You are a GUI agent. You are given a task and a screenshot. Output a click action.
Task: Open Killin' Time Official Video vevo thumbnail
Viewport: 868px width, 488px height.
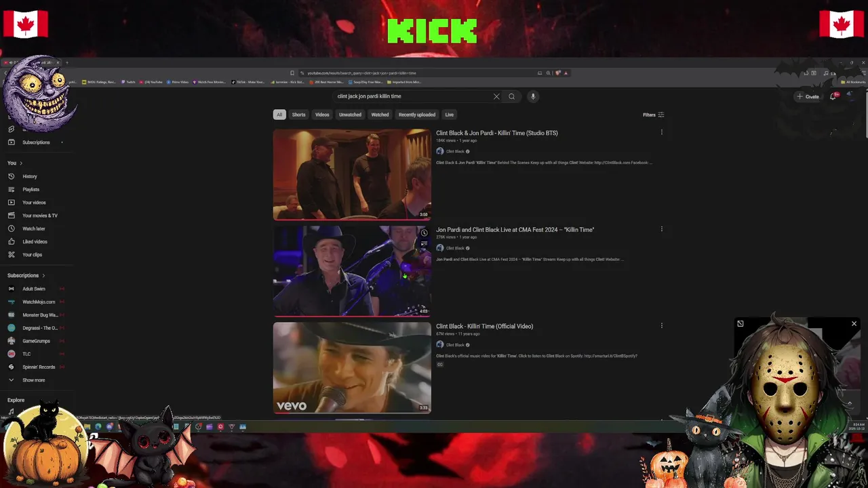pyautogui.click(x=352, y=367)
